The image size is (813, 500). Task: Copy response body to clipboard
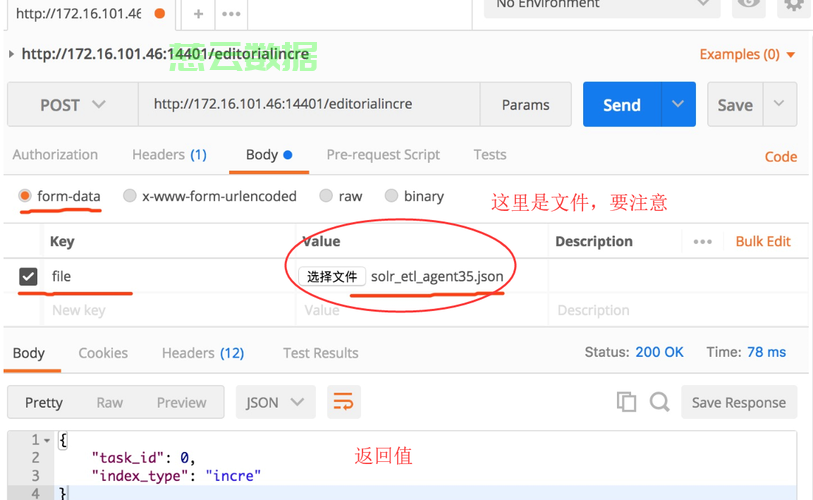pyautogui.click(x=626, y=402)
